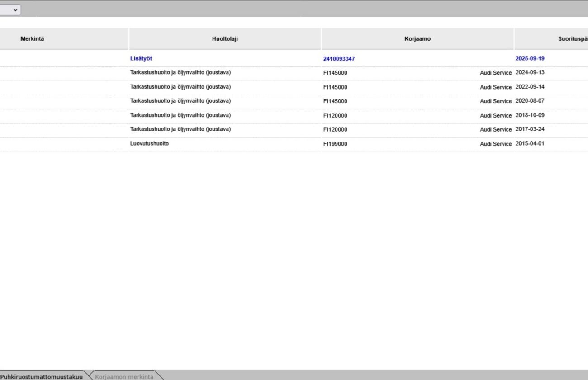
Task: Click Audi Service in the 2015-04-01 row
Action: point(496,144)
